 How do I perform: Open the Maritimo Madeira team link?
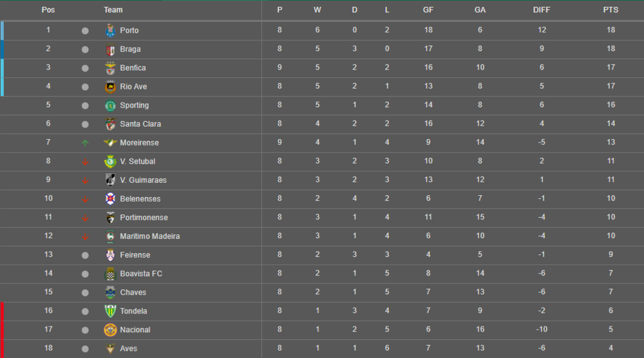150,236
